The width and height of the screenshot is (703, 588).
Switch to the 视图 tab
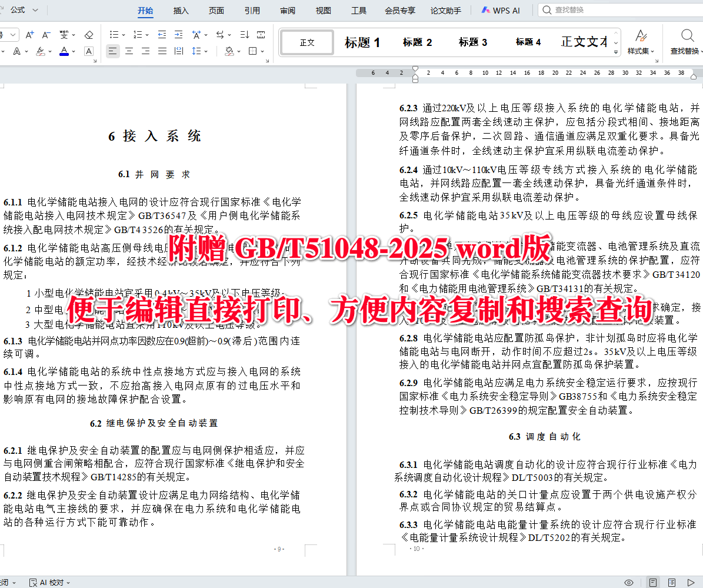point(323,11)
